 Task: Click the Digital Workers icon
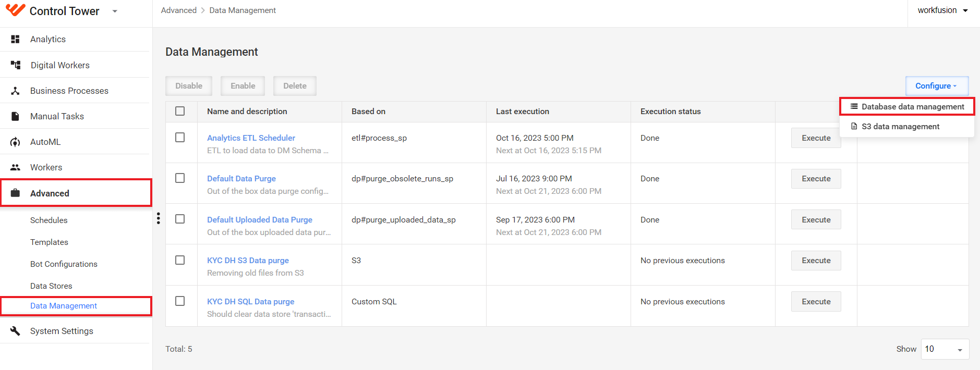(16, 65)
